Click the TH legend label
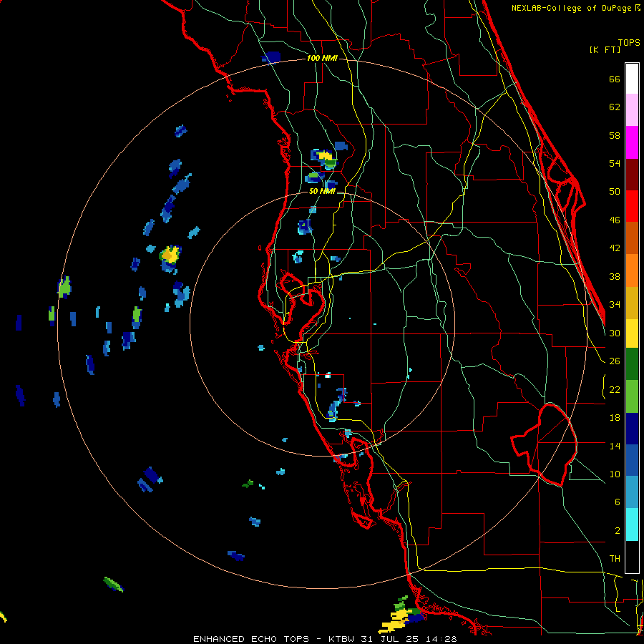Screen dimensions: 644x644 615,558
